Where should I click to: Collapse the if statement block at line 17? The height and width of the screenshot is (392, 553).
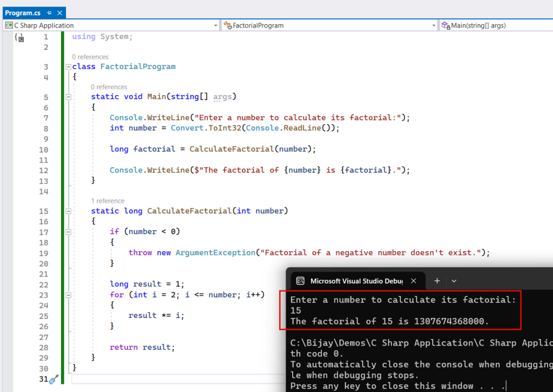(x=69, y=231)
